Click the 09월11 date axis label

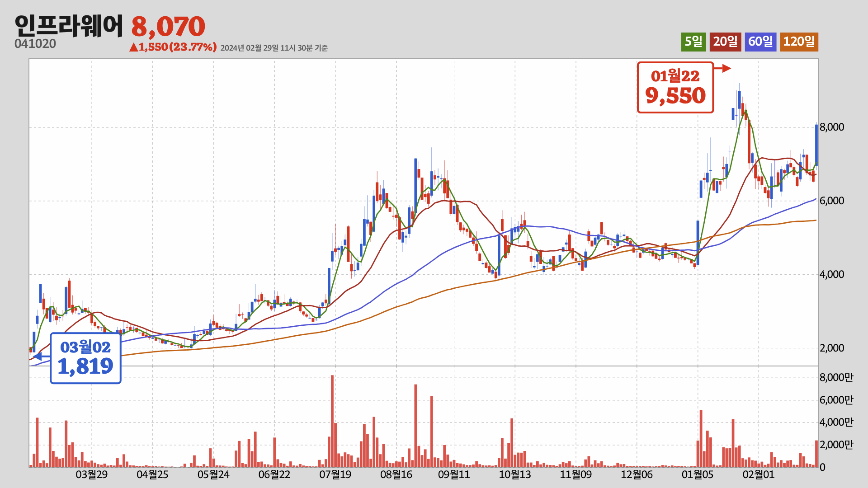point(454,474)
